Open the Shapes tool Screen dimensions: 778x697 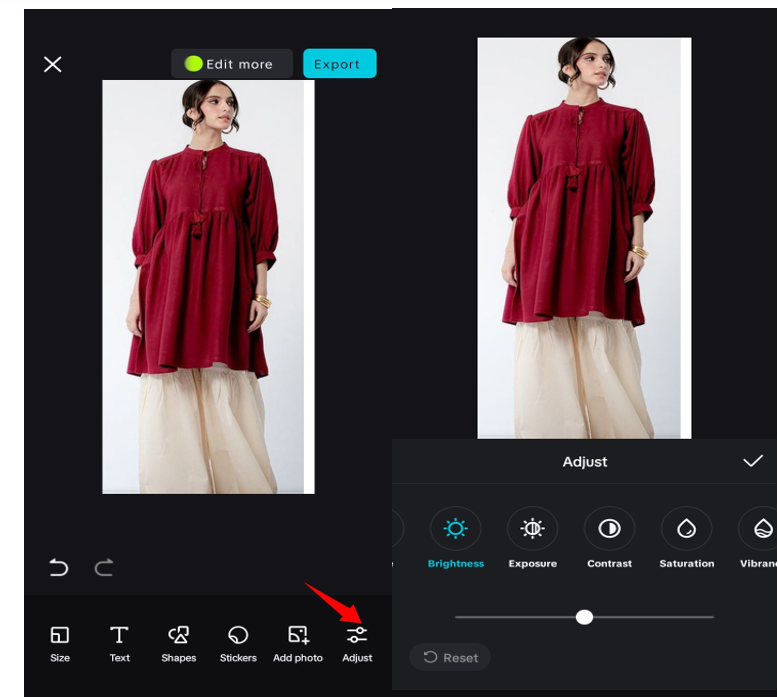click(x=179, y=644)
